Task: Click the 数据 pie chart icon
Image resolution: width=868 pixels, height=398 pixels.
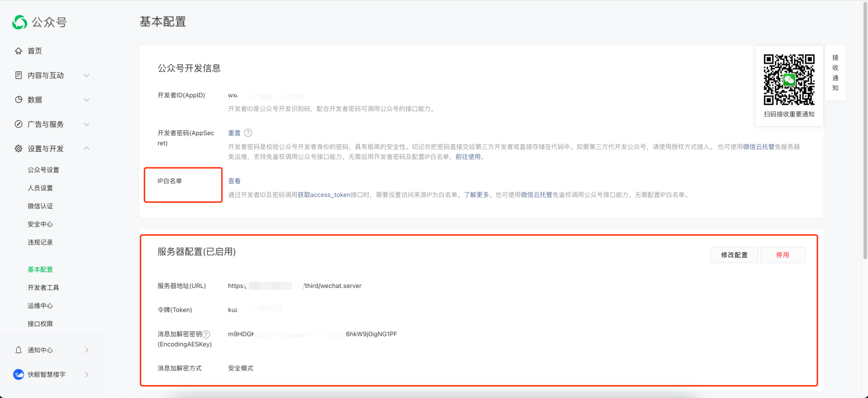Action: coord(19,100)
